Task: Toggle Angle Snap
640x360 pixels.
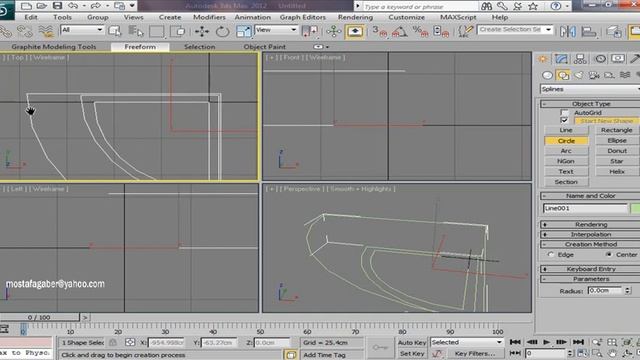Action: [x=400, y=31]
